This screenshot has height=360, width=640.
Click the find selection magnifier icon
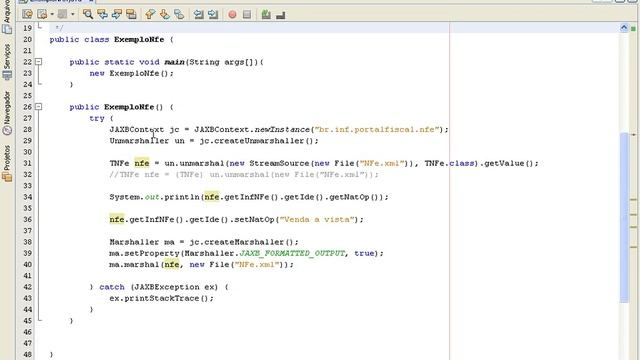pyautogui.click(x=87, y=14)
